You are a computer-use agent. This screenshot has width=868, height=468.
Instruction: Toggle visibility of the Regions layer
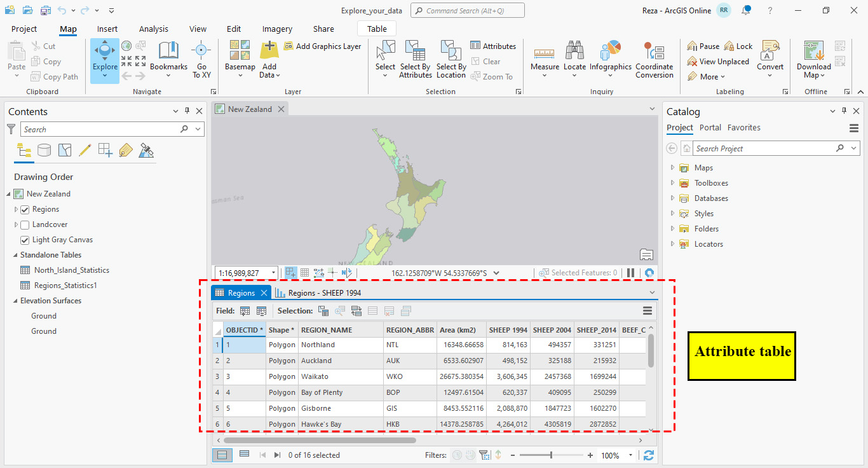pos(26,209)
